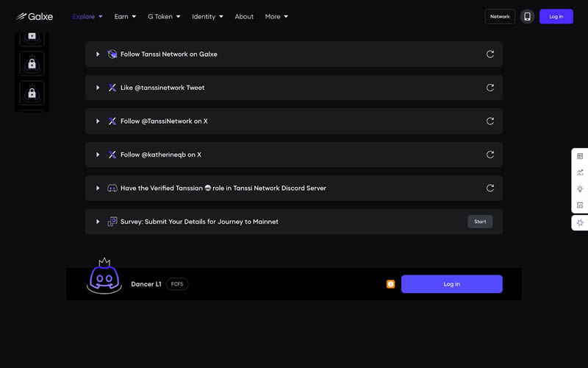Refresh the Follow @TanssiNetwork on X task
588x368 pixels.
(490, 121)
